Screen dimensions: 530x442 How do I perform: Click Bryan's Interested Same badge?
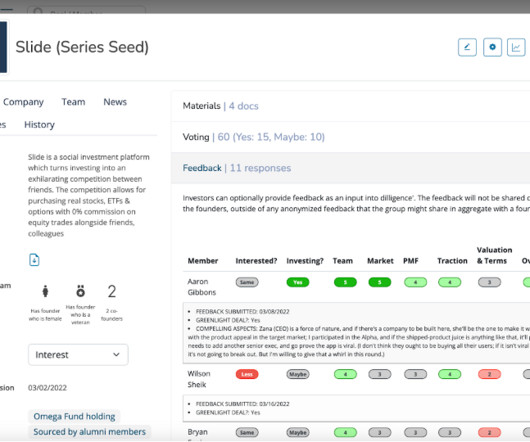[x=247, y=432]
